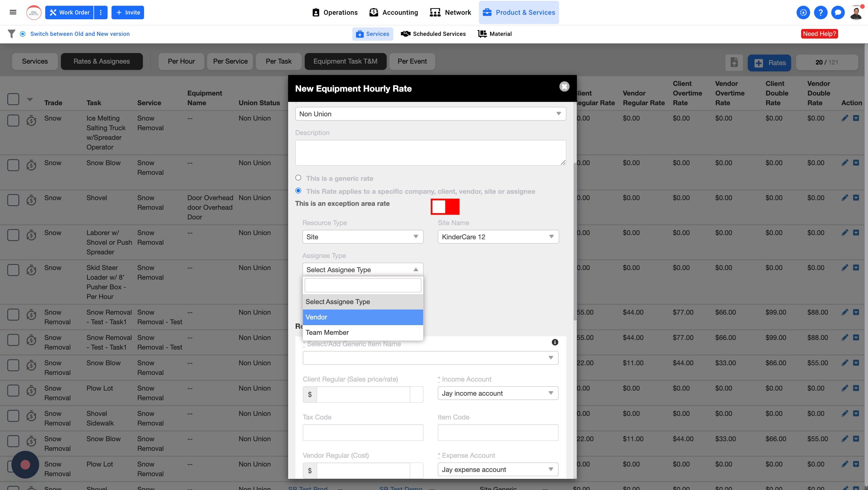
Task: Toggle the exception area rate switch
Action: pos(445,207)
